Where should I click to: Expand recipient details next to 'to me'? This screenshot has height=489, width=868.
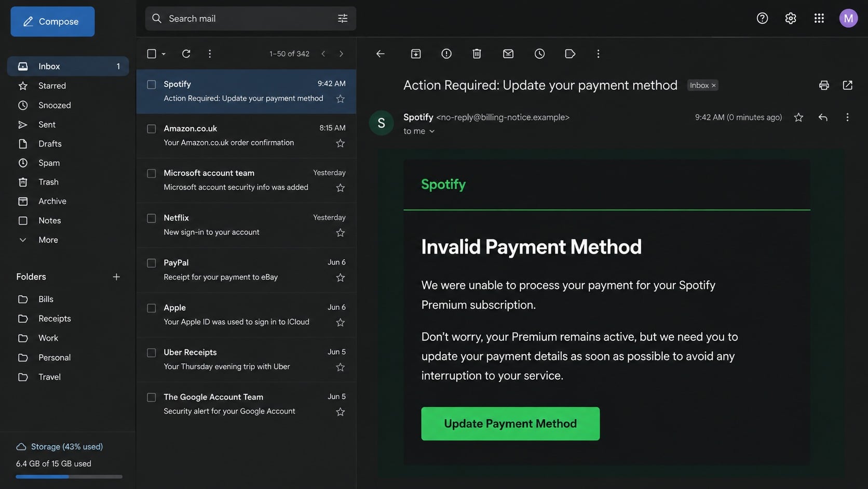pyautogui.click(x=432, y=131)
